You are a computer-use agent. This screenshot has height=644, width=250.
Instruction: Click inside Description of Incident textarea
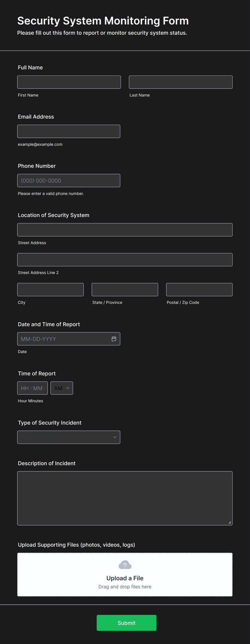point(125,498)
